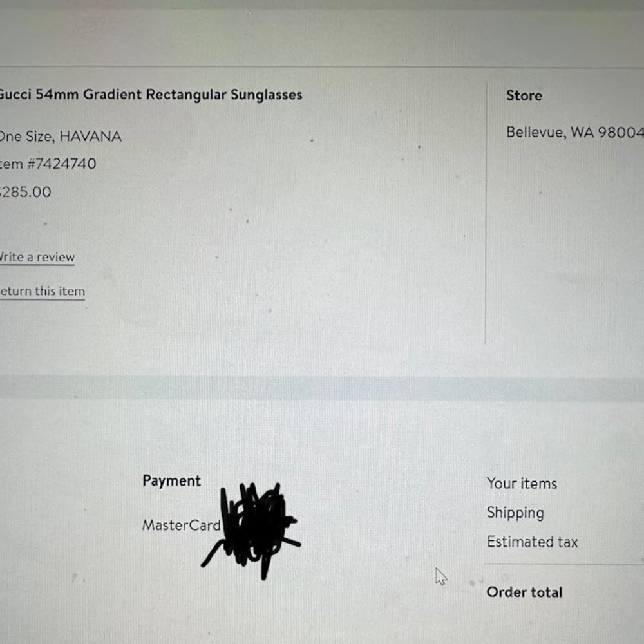Image resolution: width=644 pixels, height=644 pixels.
Task: Click the vertical divider beside the Store column
Action: (486, 214)
